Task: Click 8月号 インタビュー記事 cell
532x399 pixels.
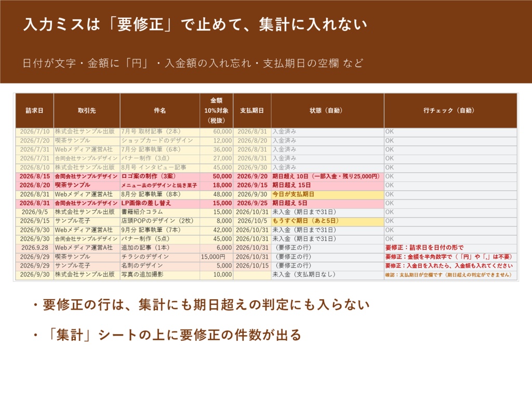Action: (x=160, y=167)
